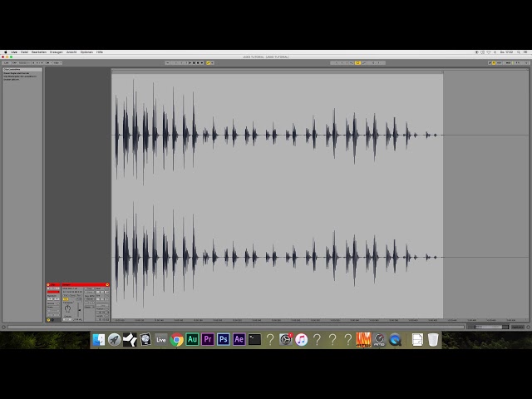Viewport: 532px width, 399px height.
Task: Toggle the yellow show/hide box button below Clip box
Action: [48, 320]
